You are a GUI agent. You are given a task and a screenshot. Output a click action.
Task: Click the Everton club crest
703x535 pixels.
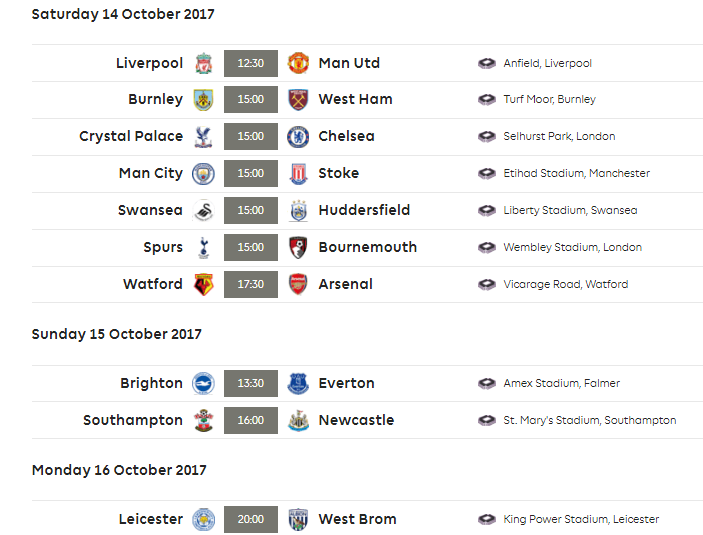tap(298, 383)
